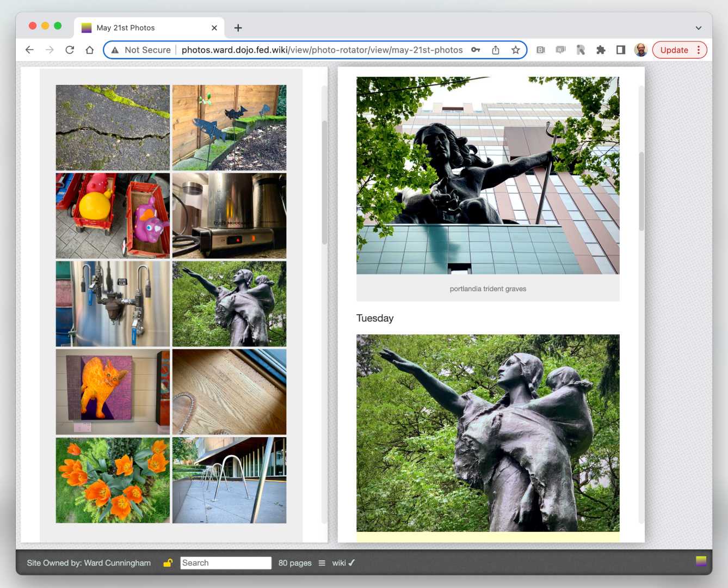Expand the tab search chevron
The height and width of the screenshot is (588, 728).
coord(699,28)
